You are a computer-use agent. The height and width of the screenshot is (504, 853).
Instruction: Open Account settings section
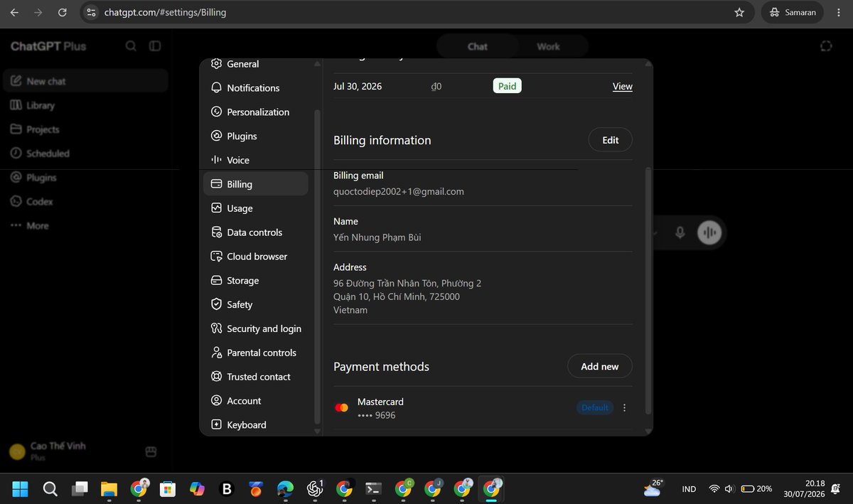pyautogui.click(x=256, y=401)
